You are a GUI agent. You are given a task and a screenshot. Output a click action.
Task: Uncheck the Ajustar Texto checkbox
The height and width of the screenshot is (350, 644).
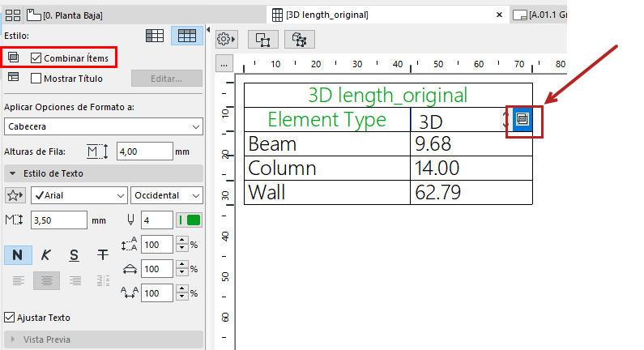[10, 318]
